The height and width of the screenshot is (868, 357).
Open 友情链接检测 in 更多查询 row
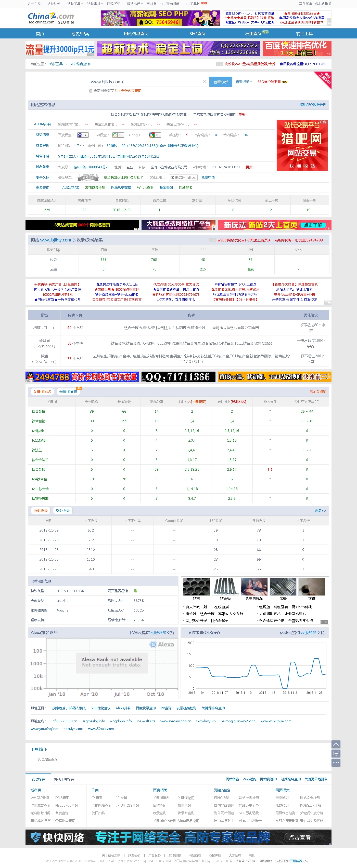95,188
